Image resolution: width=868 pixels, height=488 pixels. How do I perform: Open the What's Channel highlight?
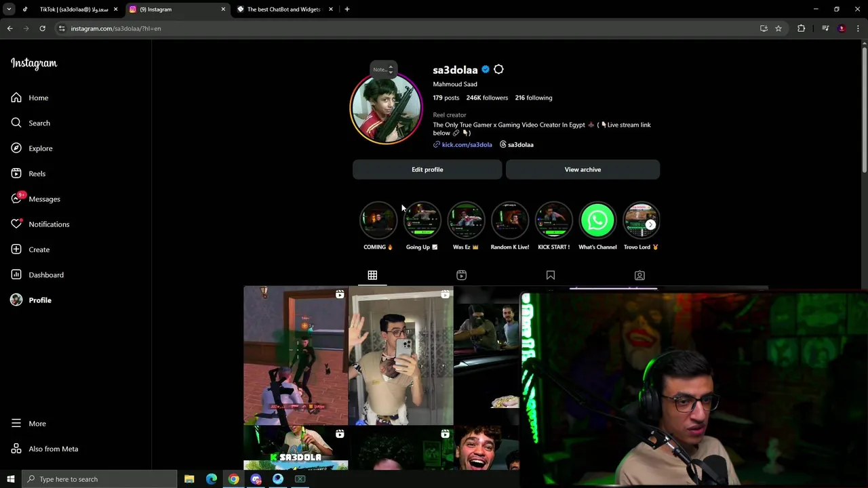(597, 221)
